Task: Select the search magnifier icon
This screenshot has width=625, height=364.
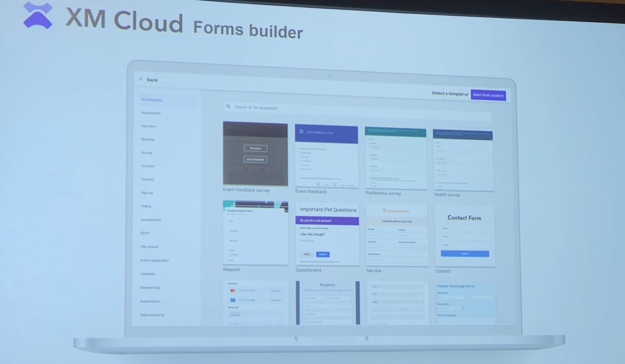Action: tap(228, 106)
